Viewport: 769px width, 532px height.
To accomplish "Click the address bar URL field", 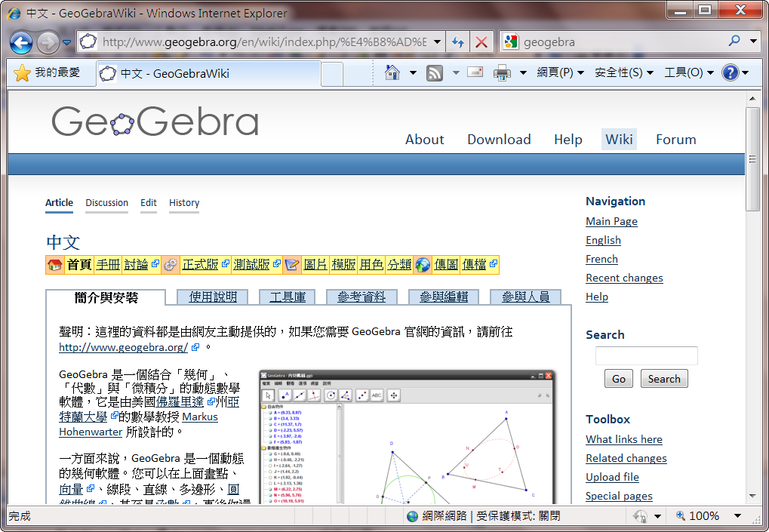I will pyautogui.click(x=264, y=42).
